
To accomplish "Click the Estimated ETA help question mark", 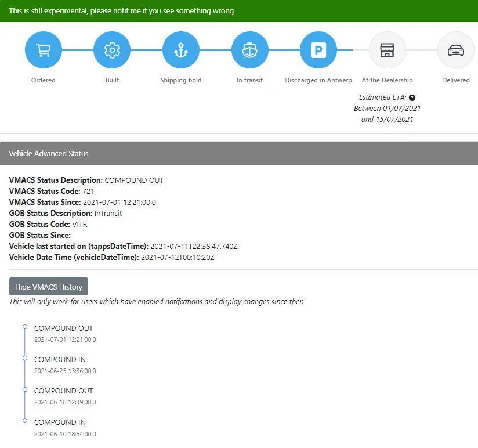I will pyautogui.click(x=412, y=97).
